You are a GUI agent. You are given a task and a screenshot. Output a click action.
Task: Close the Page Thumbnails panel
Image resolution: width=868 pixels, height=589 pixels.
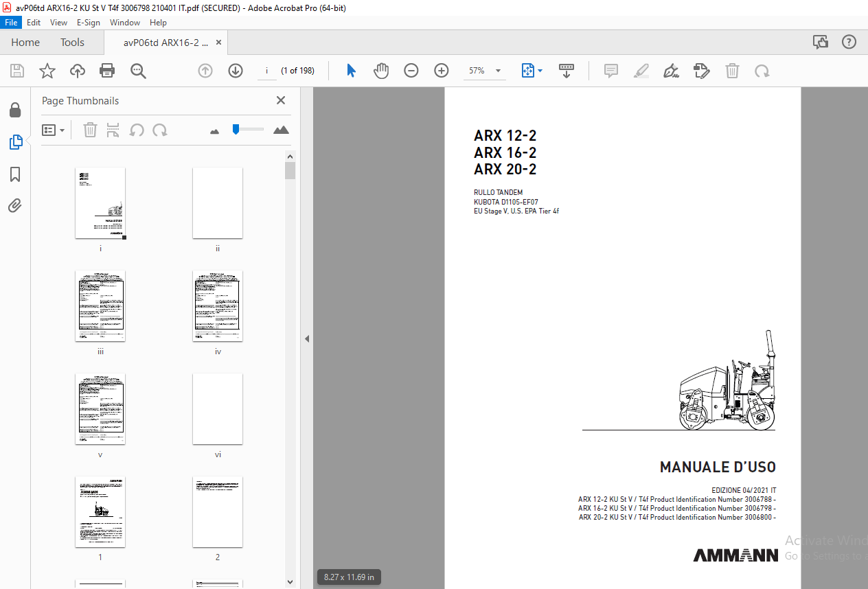point(281,100)
